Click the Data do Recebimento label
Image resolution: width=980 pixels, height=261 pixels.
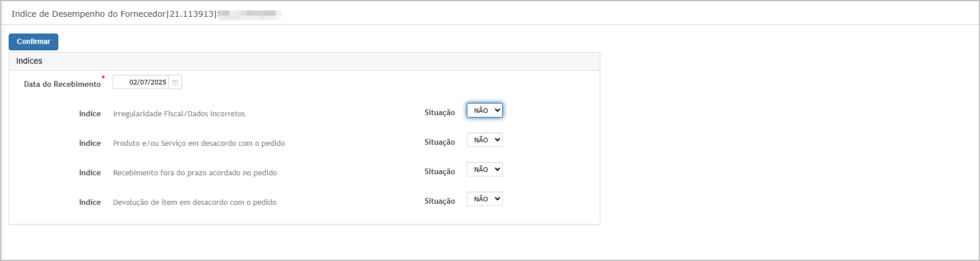tap(62, 84)
